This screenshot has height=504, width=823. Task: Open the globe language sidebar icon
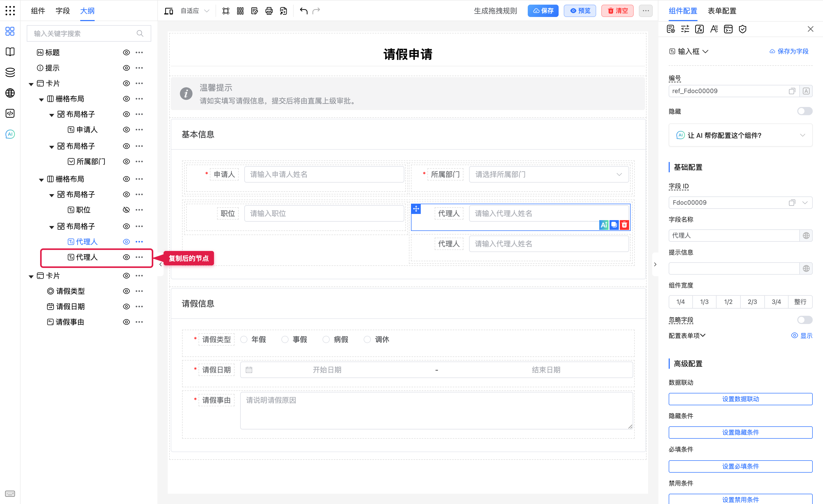[10, 93]
